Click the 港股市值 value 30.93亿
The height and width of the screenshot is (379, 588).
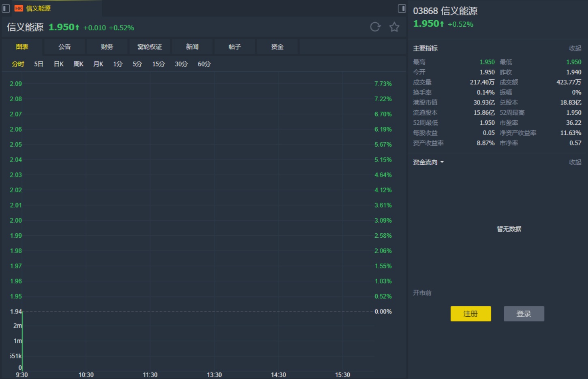[484, 102]
